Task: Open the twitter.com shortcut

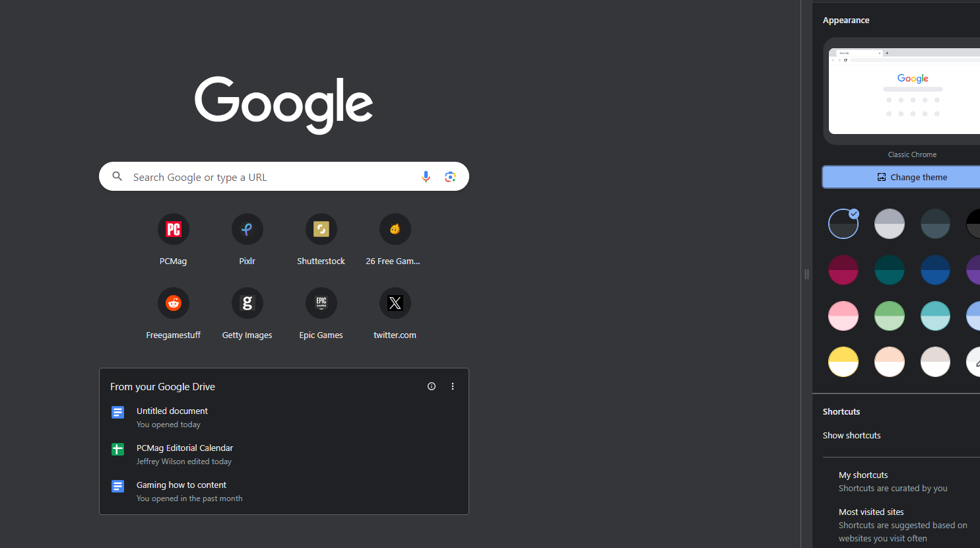Action: pos(395,304)
